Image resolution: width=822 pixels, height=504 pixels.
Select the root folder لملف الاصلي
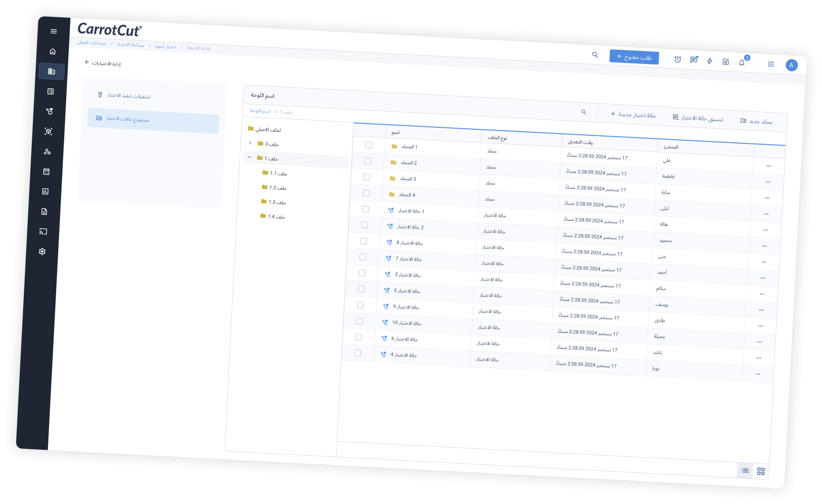[x=265, y=129]
